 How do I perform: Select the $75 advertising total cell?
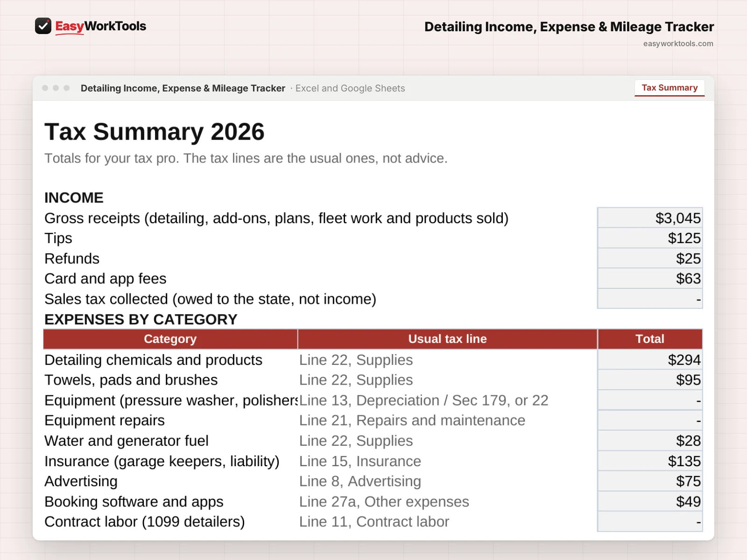pos(650,481)
